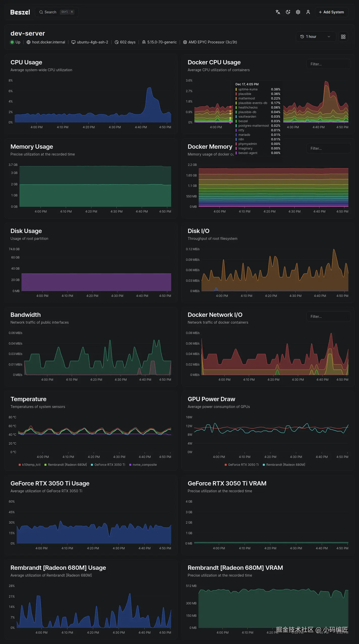Viewport: 359px width, 644px height.
Task: Click the Ctrl K shortcut badge
Action: pos(67,12)
